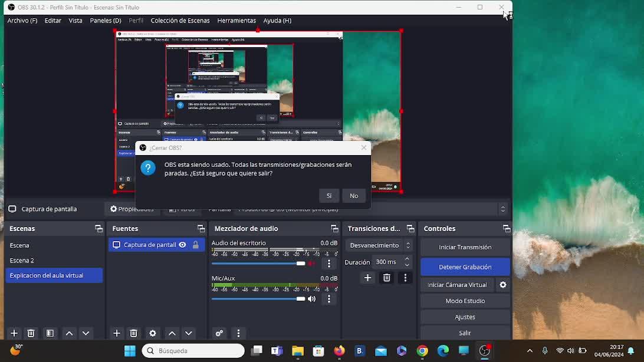Hide Captura de pantalla source with eye icon
The height and width of the screenshot is (362, 644).
tap(183, 245)
